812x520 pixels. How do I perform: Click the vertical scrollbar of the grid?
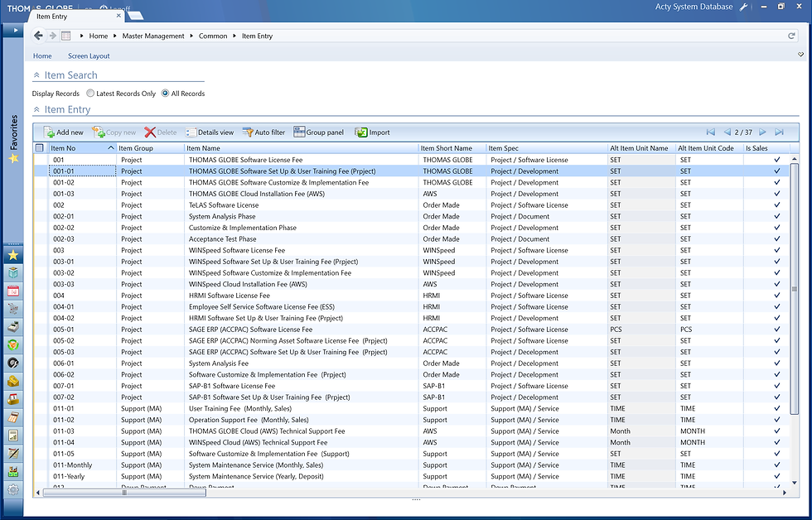[795, 290]
